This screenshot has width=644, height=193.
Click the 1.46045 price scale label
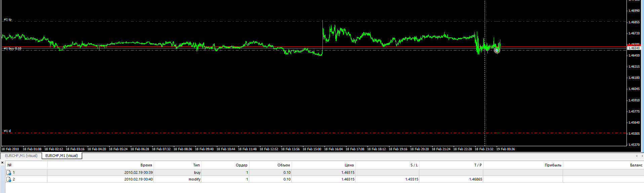pyautogui.click(x=634, y=89)
